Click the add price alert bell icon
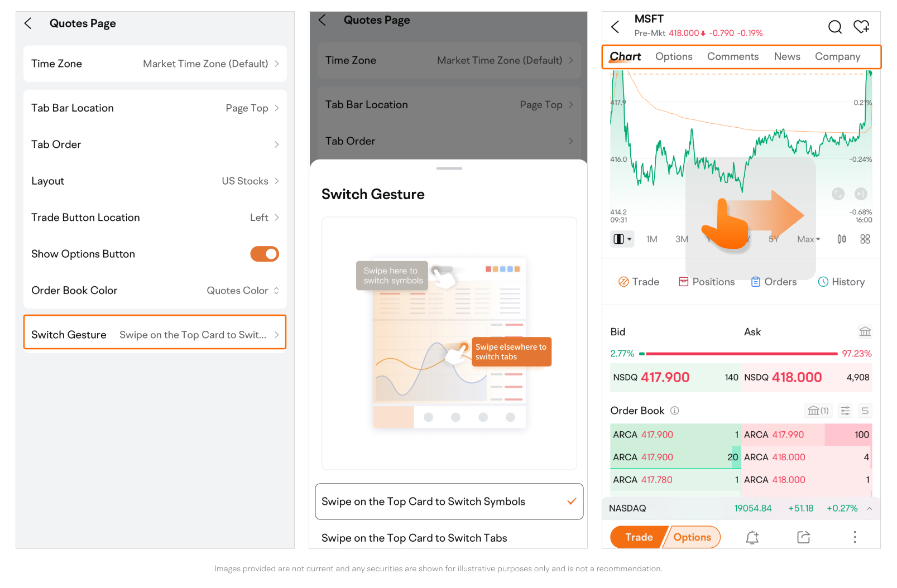897x588 pixels. [x=752, y=537]
